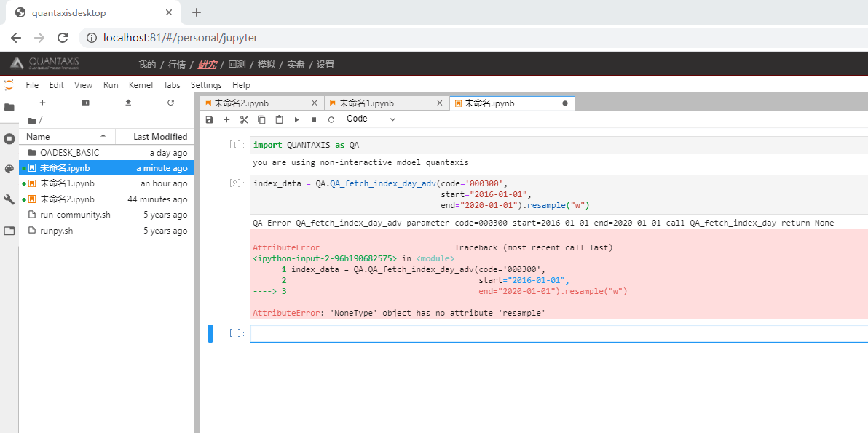Screen dimensions: 868x433
Task: Stop execution using the square icon
Action: (x=314, y=119)
